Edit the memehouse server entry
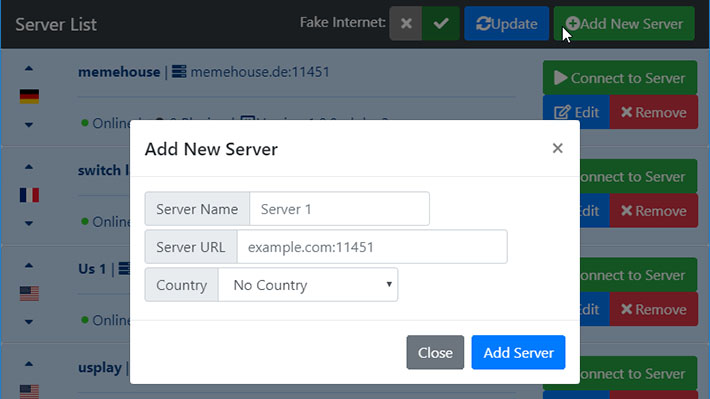 point(576,112)
